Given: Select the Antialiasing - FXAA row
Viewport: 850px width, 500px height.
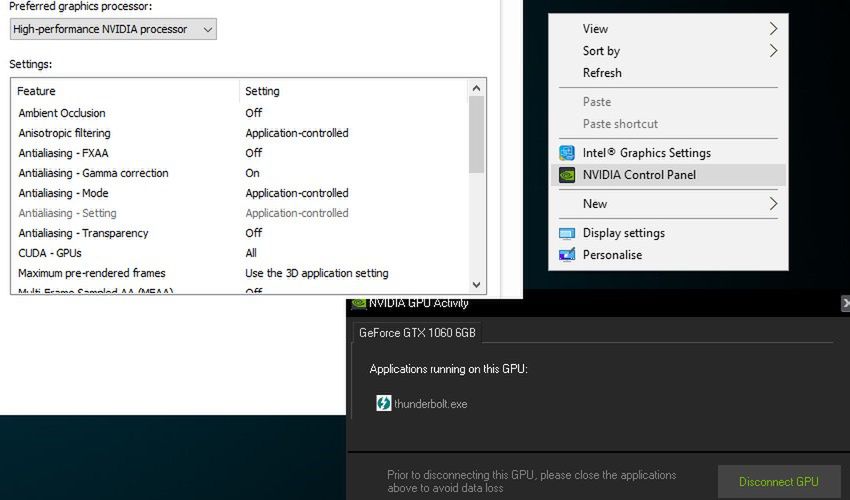Looking at the screenshot, I should (240, 153).
